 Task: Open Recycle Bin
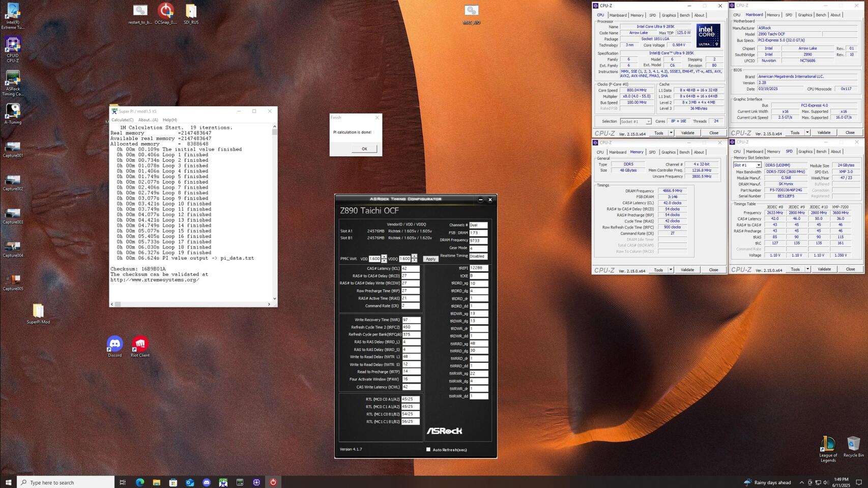point(853,447)
